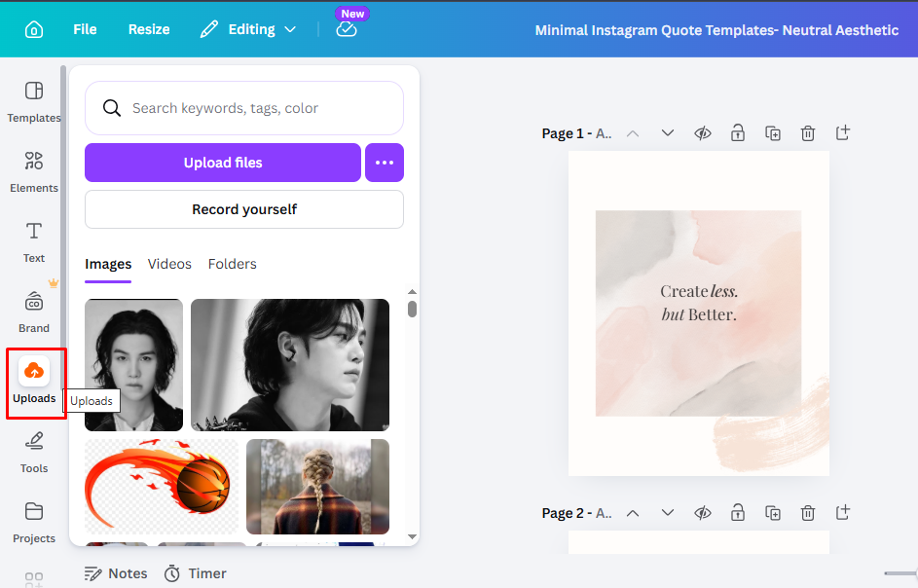The image size is (918, 588).
Task: Delete Page 1 with trash icon
Action: point(808,133)
